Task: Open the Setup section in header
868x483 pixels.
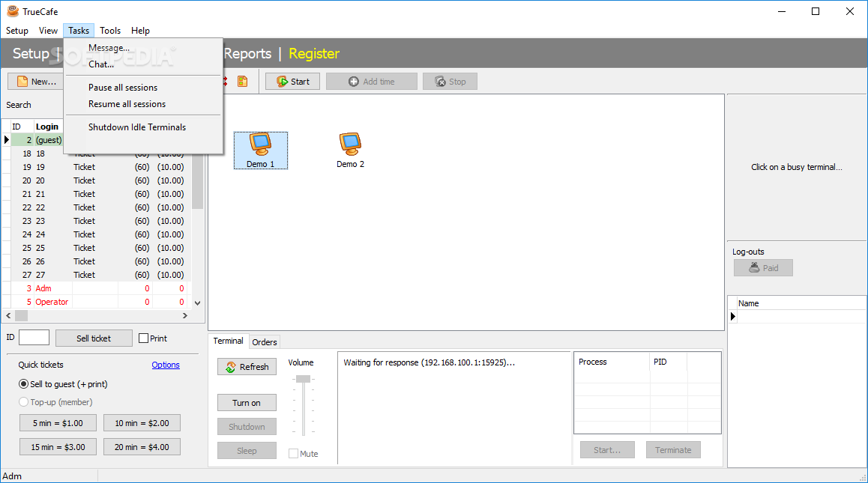Action: (x=31, y=54)
